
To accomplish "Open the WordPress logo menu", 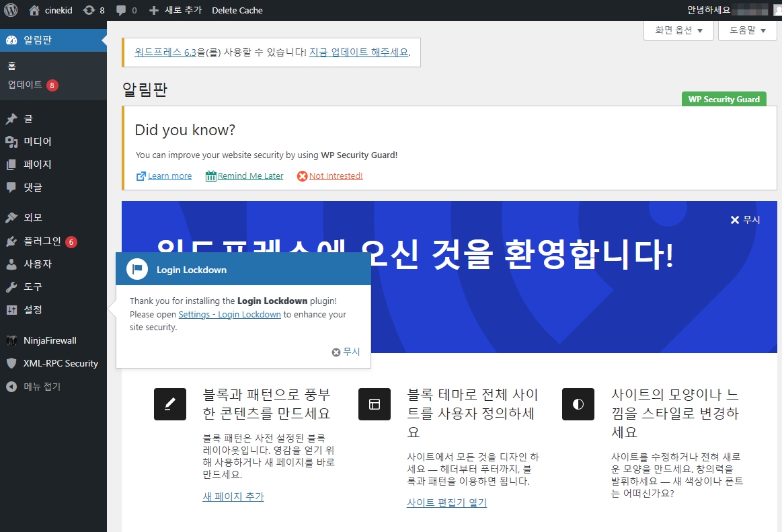I will 11,10.
